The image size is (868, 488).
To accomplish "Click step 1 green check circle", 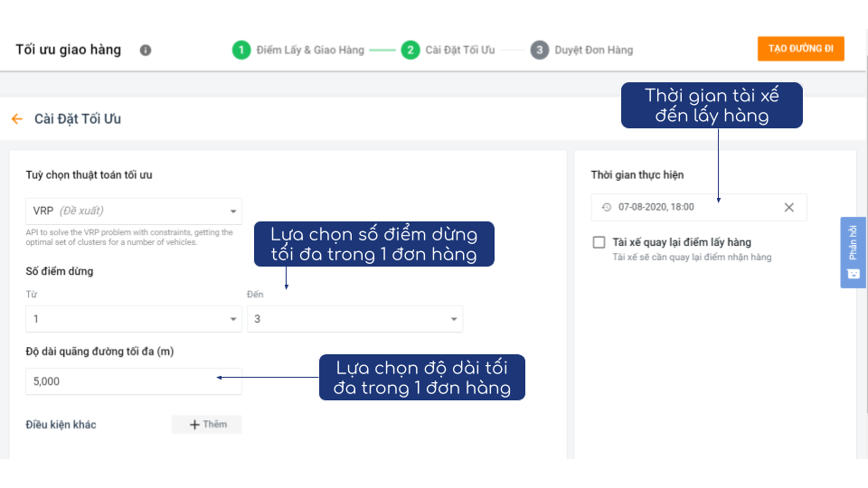I will [241, 50].
